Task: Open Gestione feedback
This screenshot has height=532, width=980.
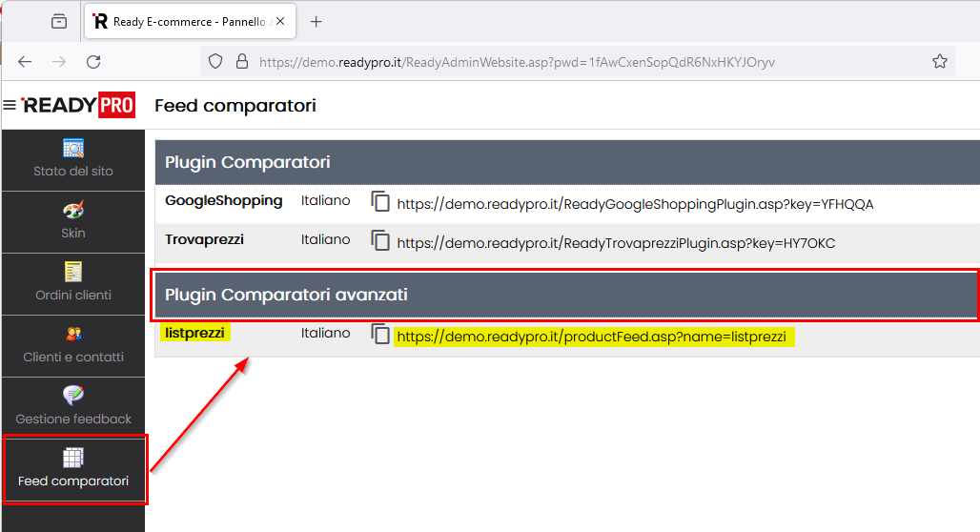Action: click(73, 408)
